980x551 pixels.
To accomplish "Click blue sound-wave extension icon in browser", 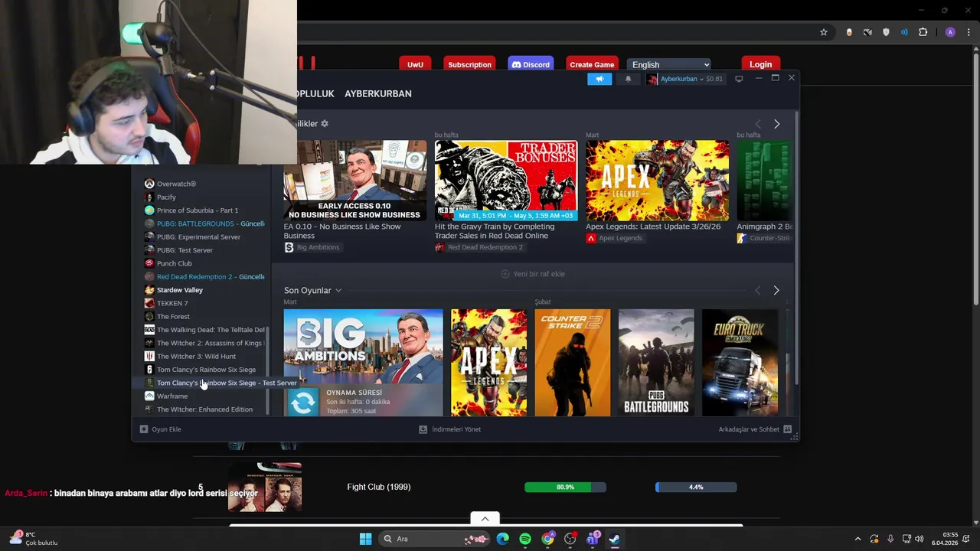I will coord(904,32).
